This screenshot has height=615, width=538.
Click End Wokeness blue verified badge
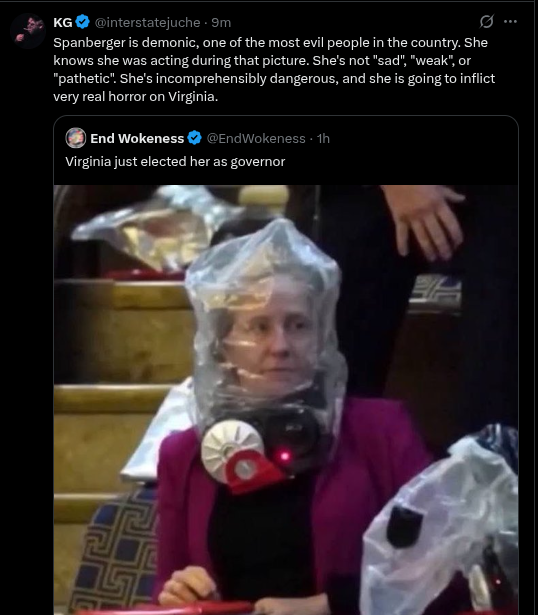pyautogui.click(x=194, y=138)
